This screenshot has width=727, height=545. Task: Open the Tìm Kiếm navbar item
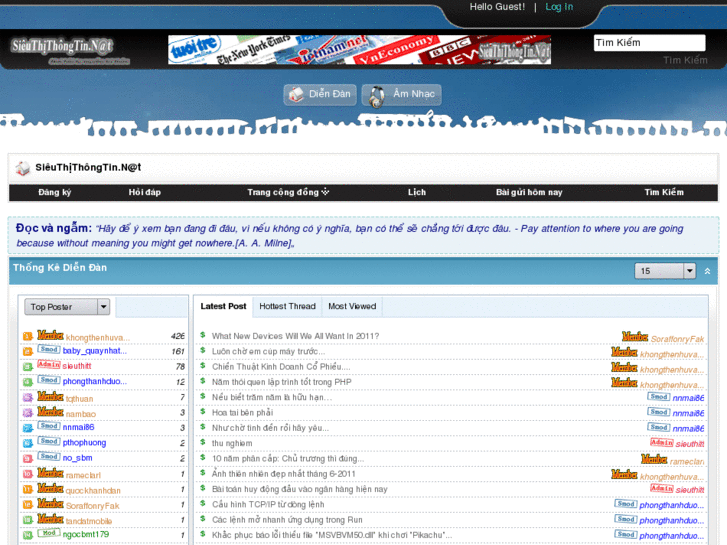coord(664,192)
